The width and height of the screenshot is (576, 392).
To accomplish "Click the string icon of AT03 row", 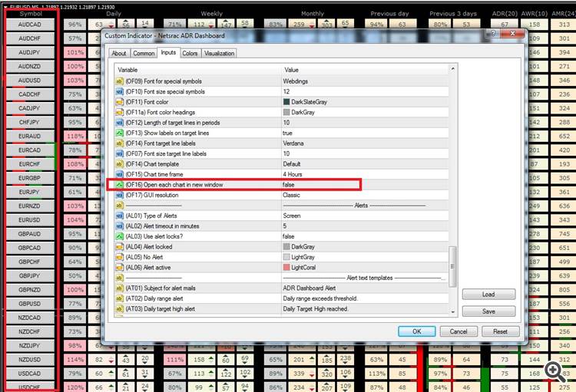I will pyautogui.click(x=119, y=308).
